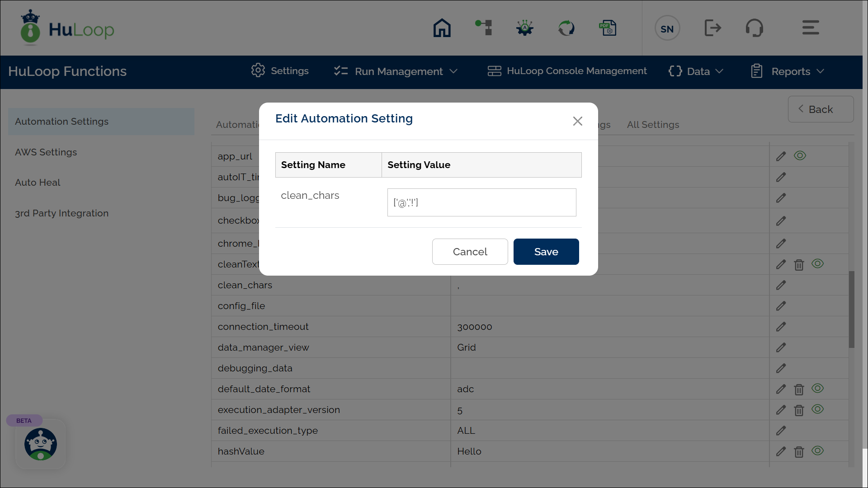Switch to the All Settings tab
This screenshot has height=488, width=868.
point(653,125)
